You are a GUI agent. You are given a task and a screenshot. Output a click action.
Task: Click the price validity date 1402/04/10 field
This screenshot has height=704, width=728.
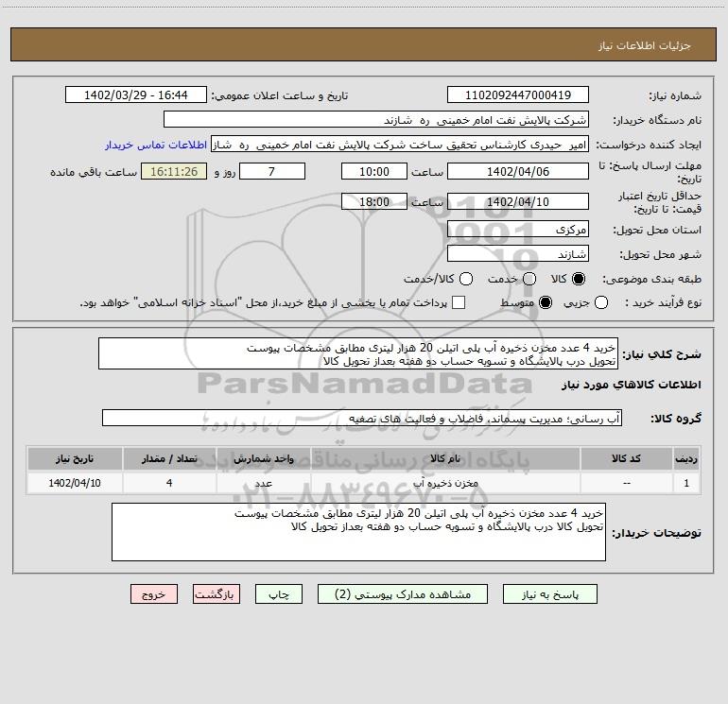point(518,201)
